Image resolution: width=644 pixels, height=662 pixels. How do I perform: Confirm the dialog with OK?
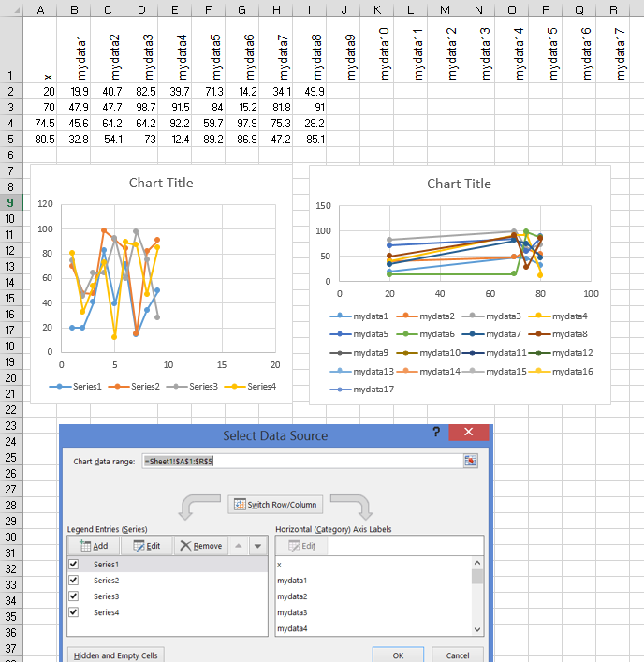coord(398,655)
